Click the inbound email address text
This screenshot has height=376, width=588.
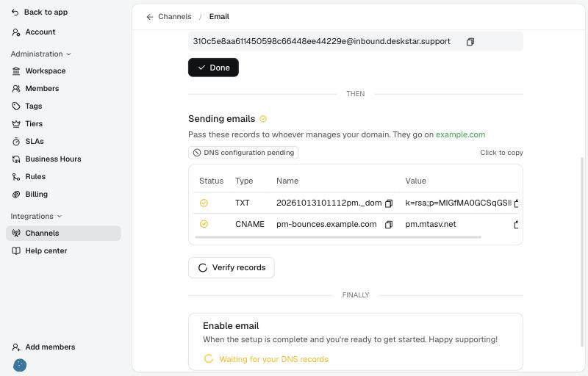[x=321, y=42]
